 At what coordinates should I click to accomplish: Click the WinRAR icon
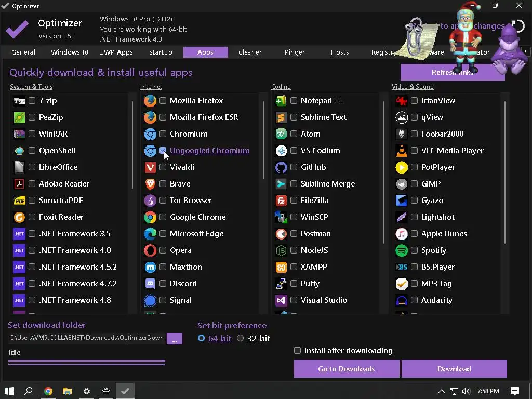click(19, 134)
